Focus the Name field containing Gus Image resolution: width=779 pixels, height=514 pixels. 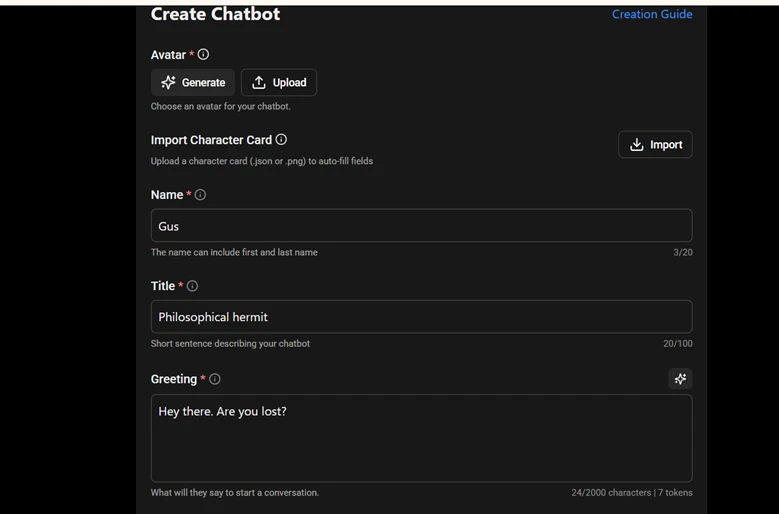(x=421, y=226)
